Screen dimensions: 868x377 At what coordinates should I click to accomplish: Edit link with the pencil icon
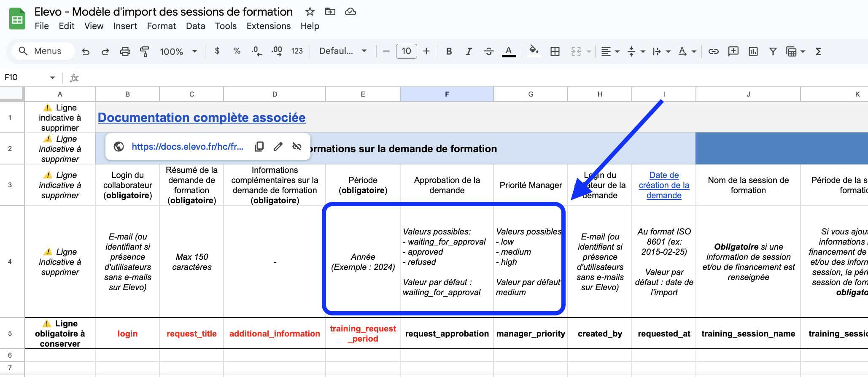pyautogui.click(x=278, y=146)
